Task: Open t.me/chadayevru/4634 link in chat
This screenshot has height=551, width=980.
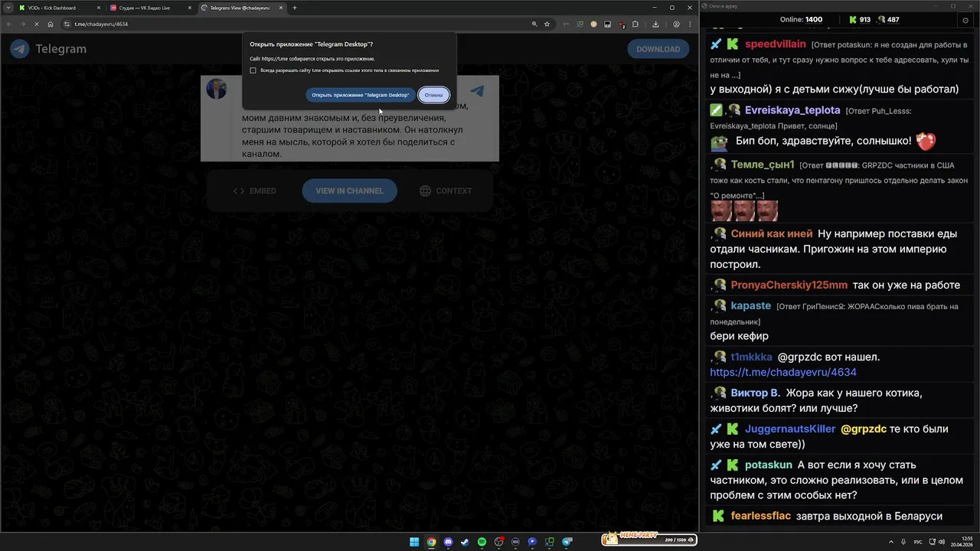Action: tap(783, 372)
